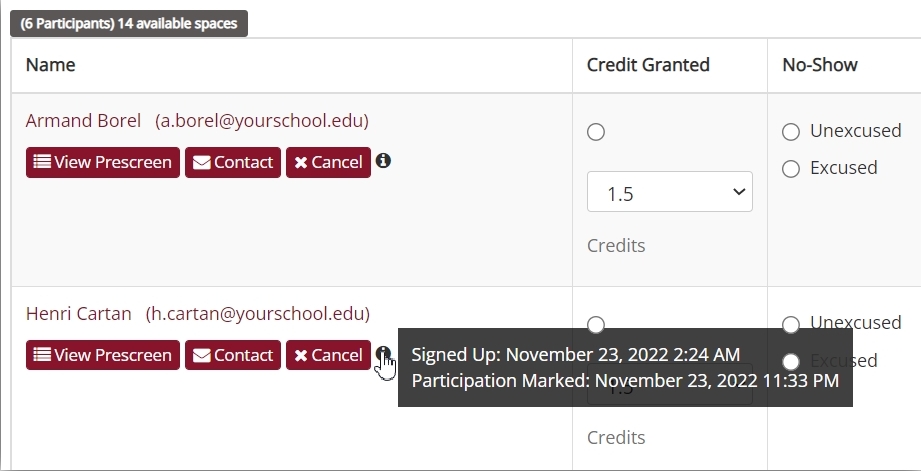Contact Henri Cartan via envelope button
This screenshot has height=471, width=921.
(233, 355)
